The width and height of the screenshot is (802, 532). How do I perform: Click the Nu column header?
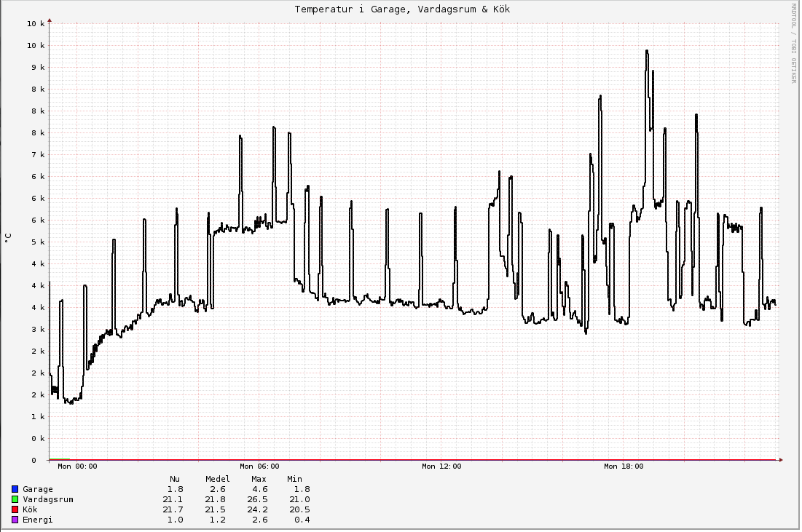(x=175, y=479)
